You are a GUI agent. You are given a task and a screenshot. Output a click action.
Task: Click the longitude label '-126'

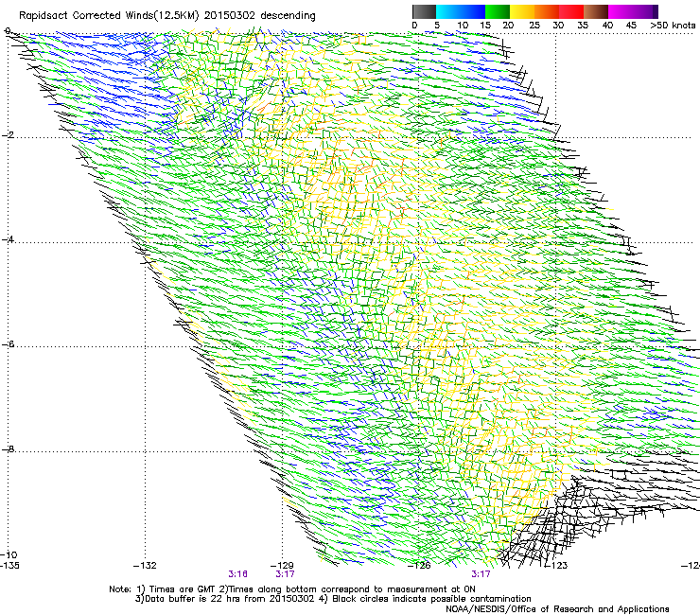(419, 566)
